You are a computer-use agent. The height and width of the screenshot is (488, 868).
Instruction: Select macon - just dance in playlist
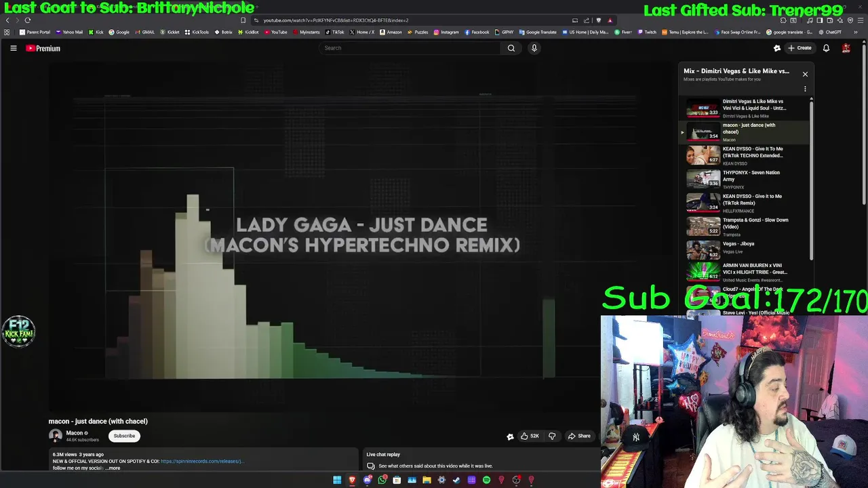(x=745, y=132)
